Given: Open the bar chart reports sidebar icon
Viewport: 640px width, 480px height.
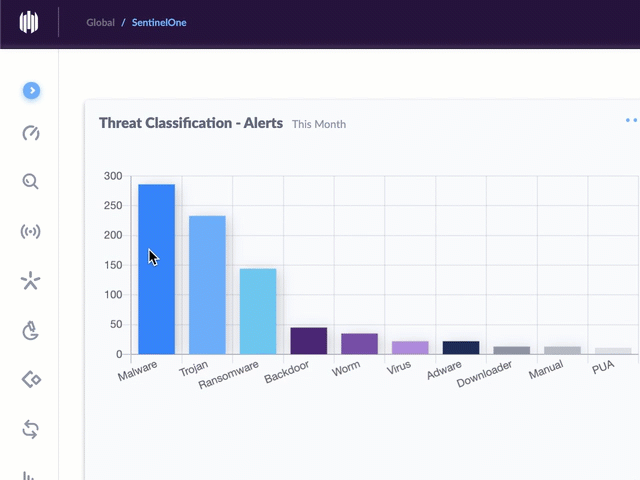Looking at the screenshot, I should (31, 474).
